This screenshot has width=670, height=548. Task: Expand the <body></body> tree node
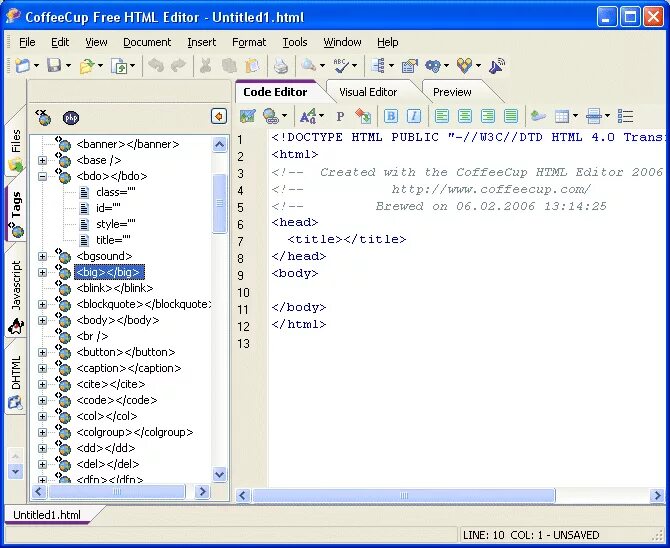pos(42,320)
